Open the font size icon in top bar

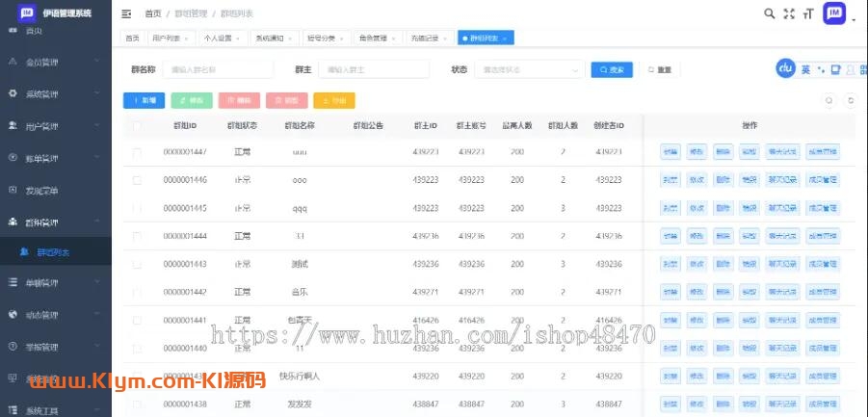pos(808,14)
